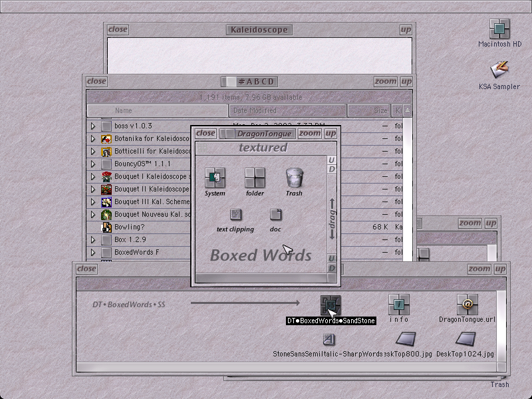The height and width of the screenshot is (399, 532).
Task: Expand the Bouquet Nouveau Kal. folder
Action: pos(93,215)
